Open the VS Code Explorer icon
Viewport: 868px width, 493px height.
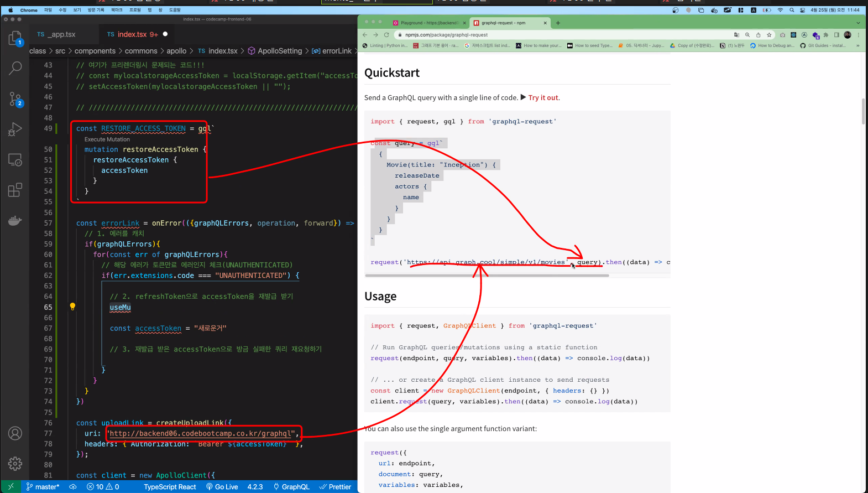point(15,38)
